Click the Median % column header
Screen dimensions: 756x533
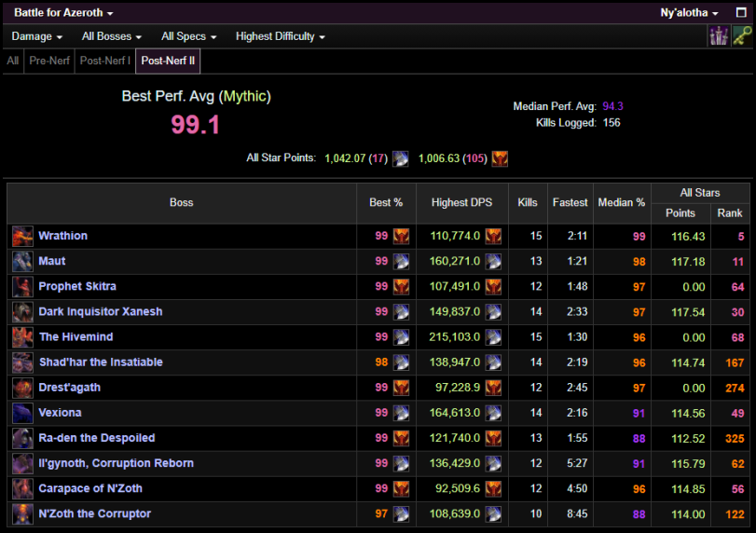621,203
